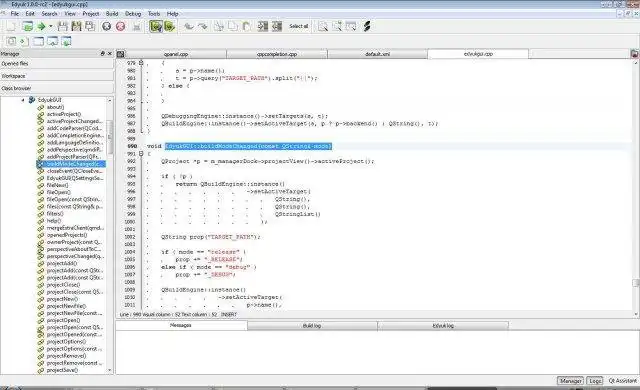Click the undo arrow icon
The image size is (640, 390).
pyautogui.click(x=189, y=27)
